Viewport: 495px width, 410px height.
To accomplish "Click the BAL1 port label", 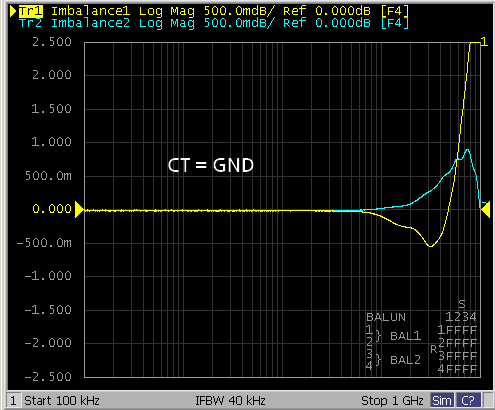I will 406,336.
